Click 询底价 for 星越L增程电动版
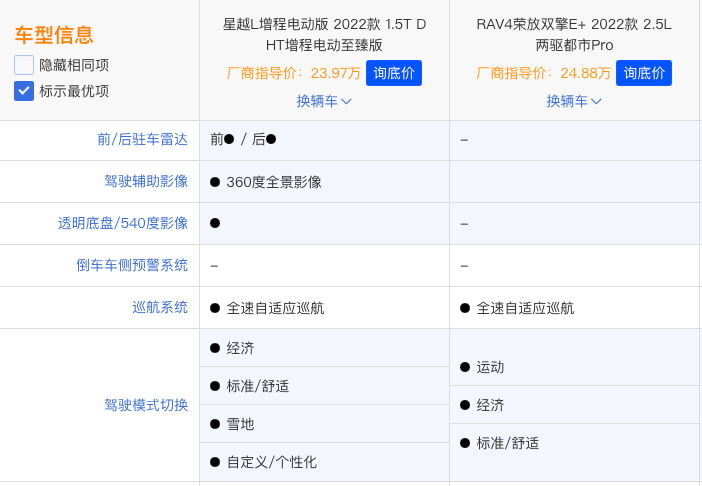 pos(394,73)
